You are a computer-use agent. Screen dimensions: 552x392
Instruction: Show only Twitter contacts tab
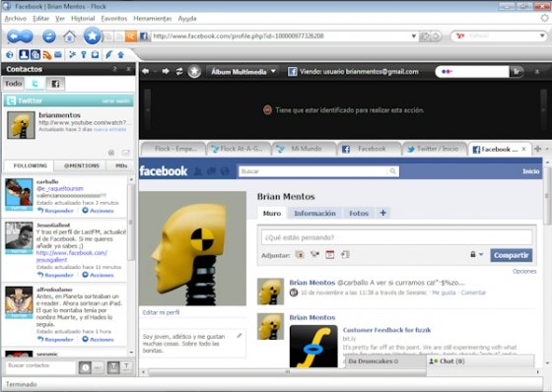click(34, 84)
